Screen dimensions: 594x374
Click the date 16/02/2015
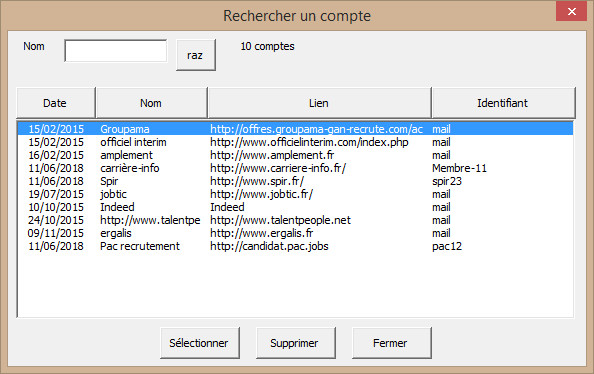click(x=56, y=155)
